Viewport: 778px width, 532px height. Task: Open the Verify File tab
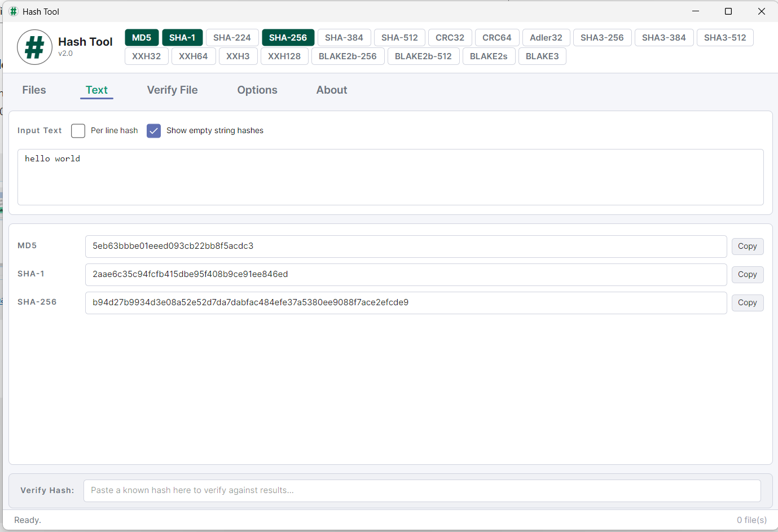pos(172,90)
